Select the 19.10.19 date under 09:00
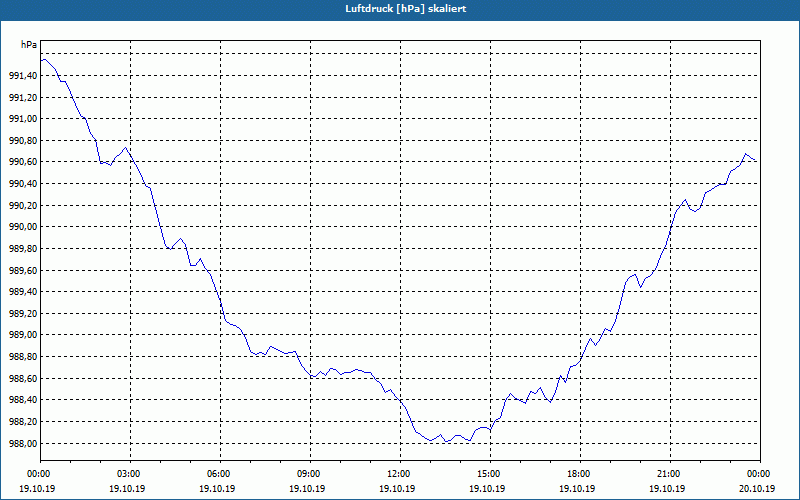Image resolution: width=800 pixels, height=500 pixels. point(307,488)
